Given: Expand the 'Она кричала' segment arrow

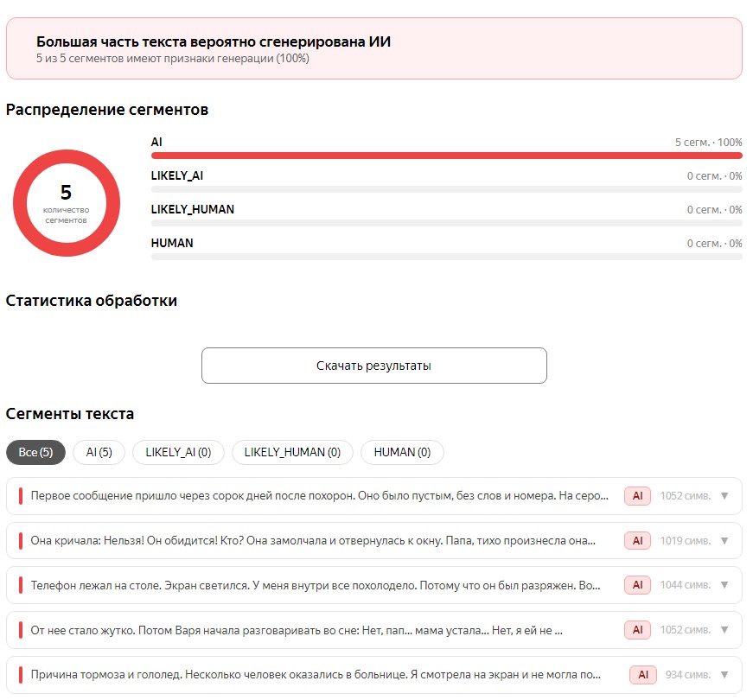Looking at the screenshot, I should (724, 541).
